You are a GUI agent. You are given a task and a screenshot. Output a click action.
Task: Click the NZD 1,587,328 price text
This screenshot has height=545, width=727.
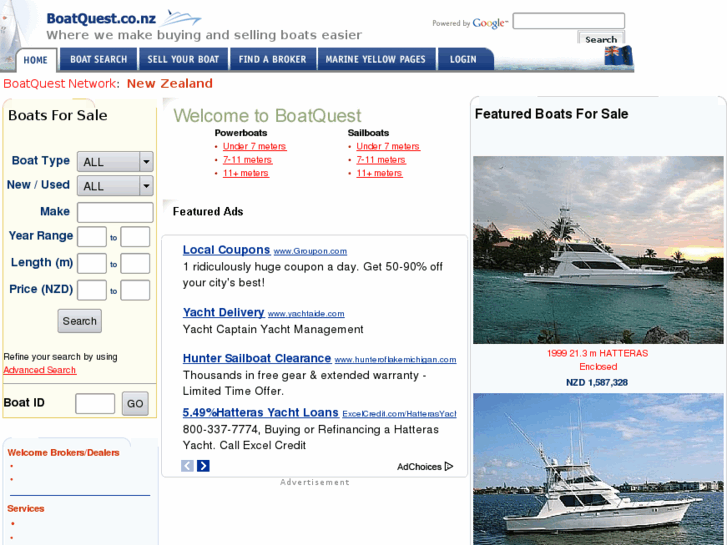pos(597,382)
